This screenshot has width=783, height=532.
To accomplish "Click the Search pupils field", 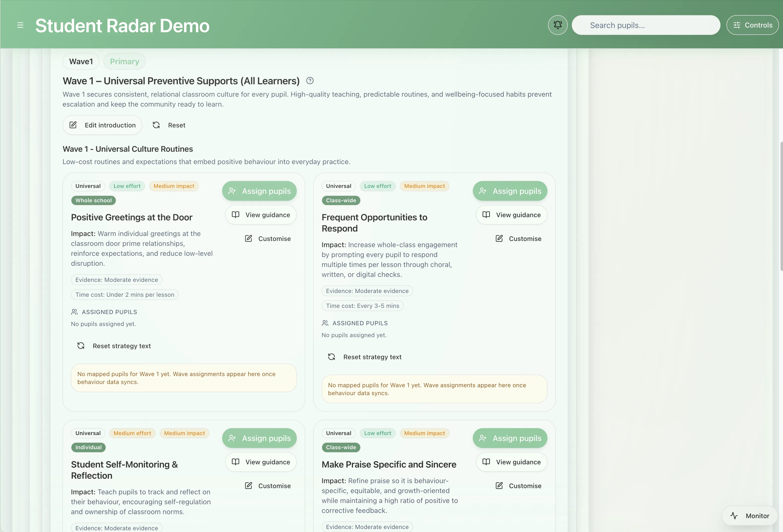I will [646, 25].
